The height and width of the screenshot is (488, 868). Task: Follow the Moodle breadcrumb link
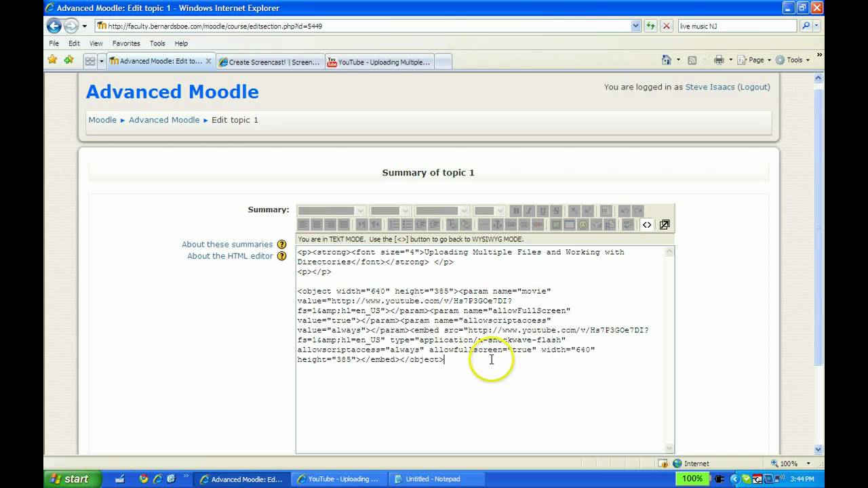click(102, 120)
